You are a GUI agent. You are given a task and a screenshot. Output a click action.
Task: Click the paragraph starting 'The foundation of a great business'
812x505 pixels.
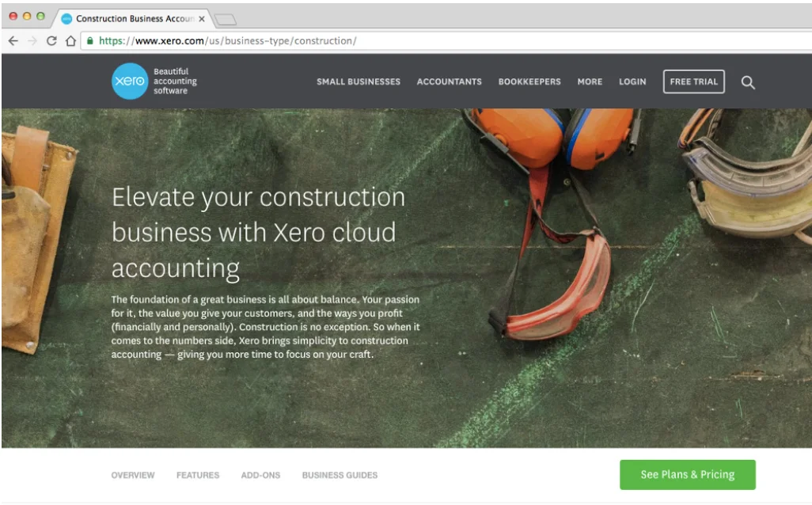[266, 327]
